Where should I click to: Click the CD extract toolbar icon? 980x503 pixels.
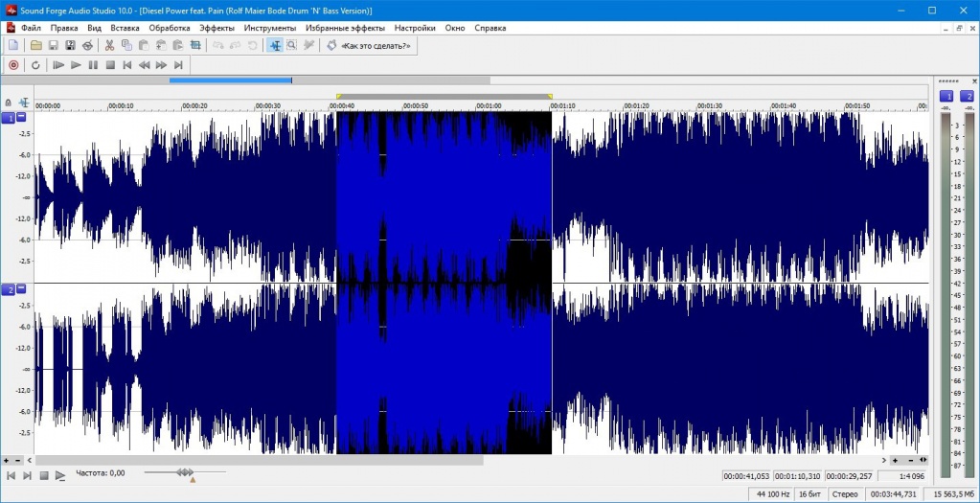click(88, 45)
